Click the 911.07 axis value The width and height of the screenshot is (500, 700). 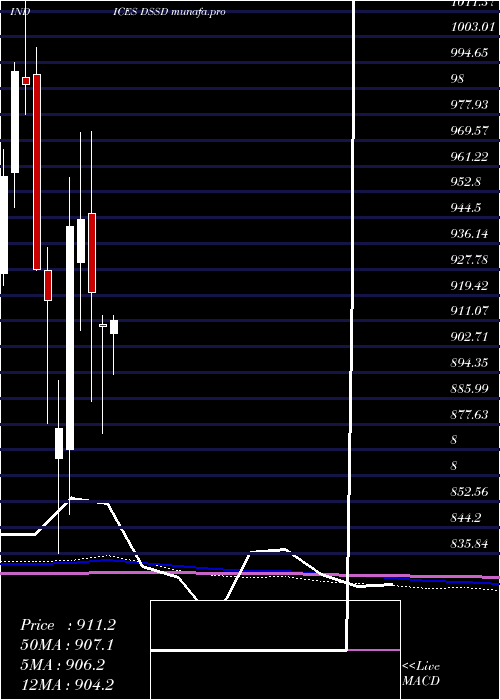(x=469, y=311)
